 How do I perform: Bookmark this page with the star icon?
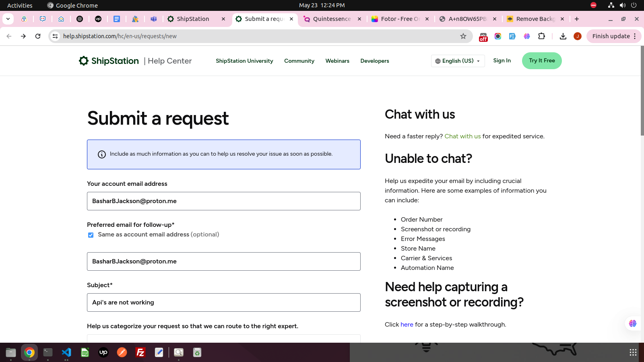pos(463,36)
